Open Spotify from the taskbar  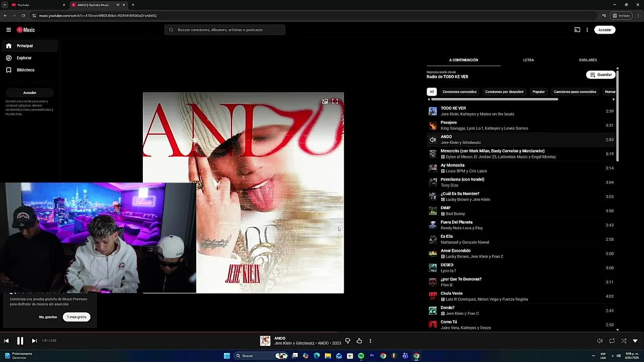pos(361,356)
